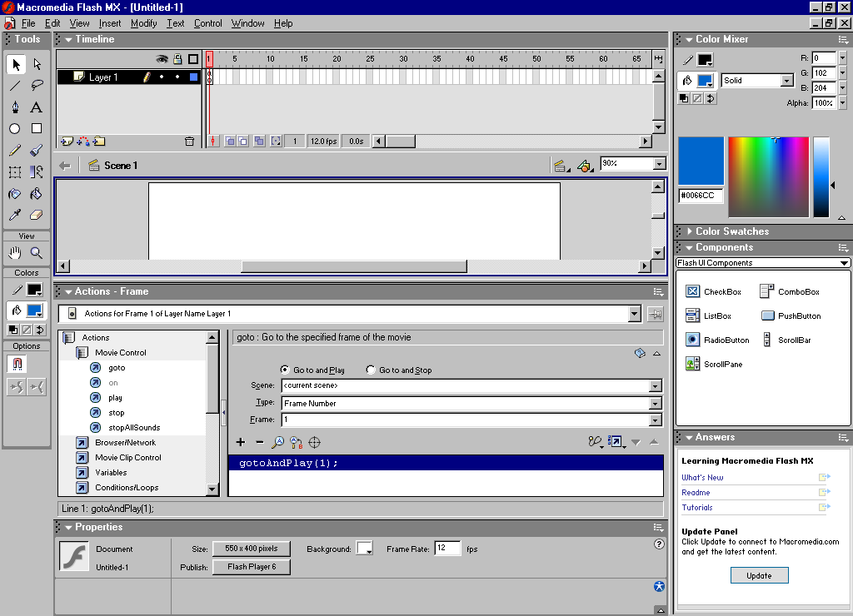Open the Help menu

283,23
